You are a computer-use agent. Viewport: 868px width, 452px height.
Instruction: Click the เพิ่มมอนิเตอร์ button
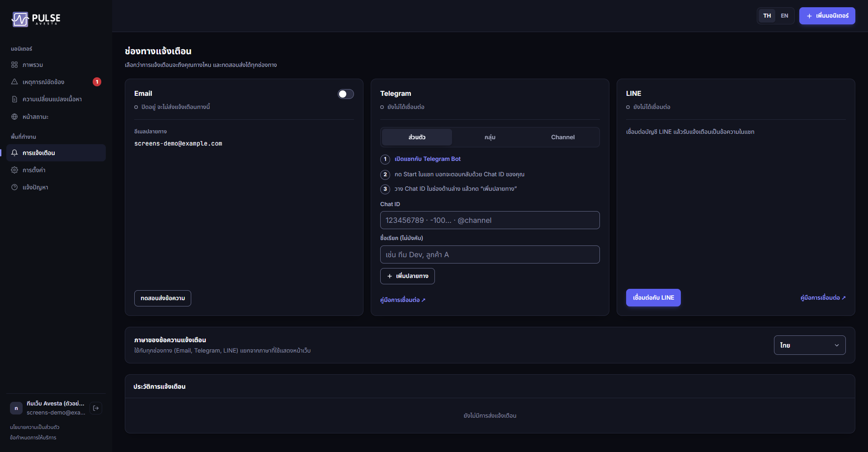click(827, 16)
